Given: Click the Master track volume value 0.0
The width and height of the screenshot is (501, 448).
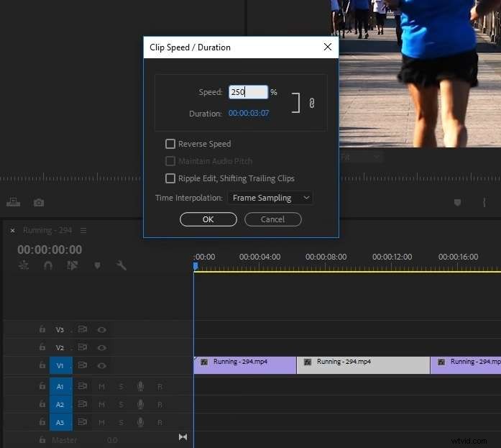Looking at the screenshot, I should click(112, 440).
